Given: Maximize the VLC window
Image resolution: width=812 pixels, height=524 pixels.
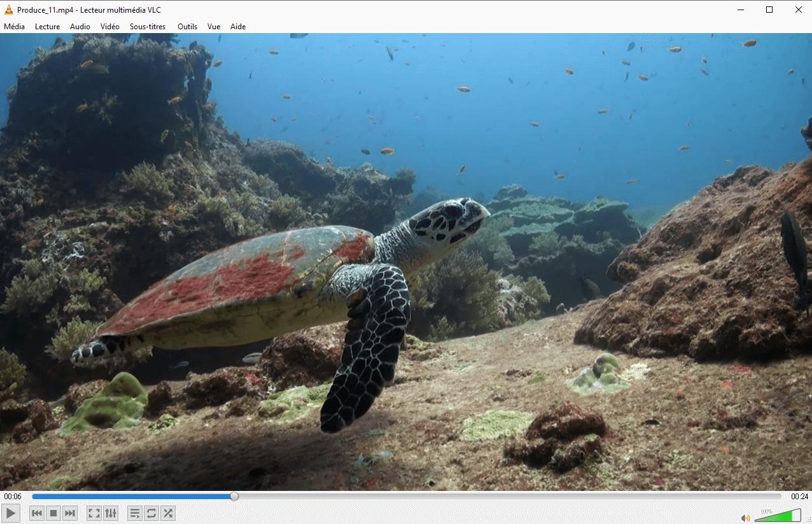Looking at the screenshot, I should [x=769, y=10].
